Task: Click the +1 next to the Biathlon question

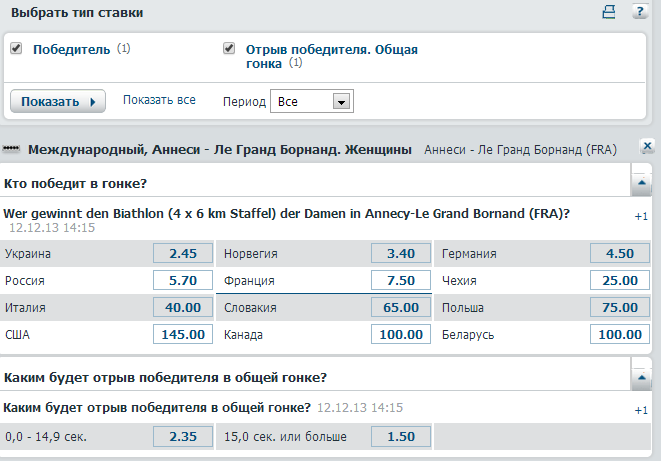Action: pyautogui.click(x=641, y=216)
